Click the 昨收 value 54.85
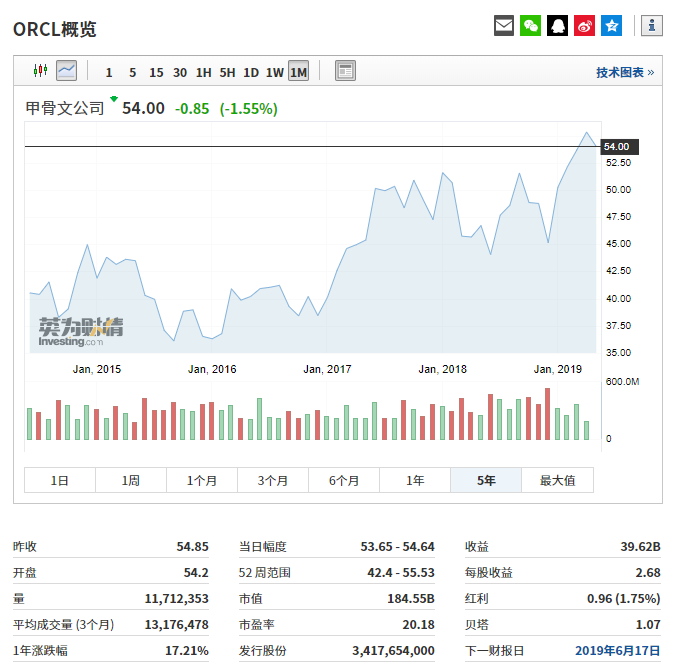This screenshot has width=674, height=670. pos(193,546)
